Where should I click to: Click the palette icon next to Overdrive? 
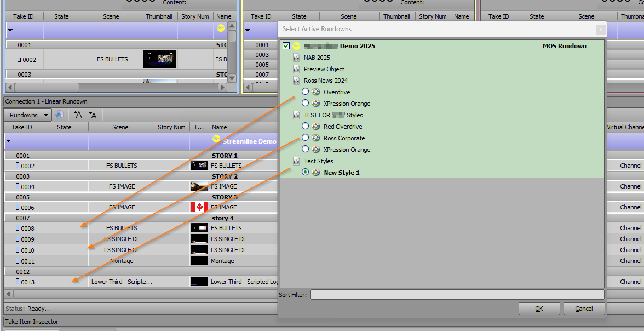pyautogui.click(x=315, y=92)
